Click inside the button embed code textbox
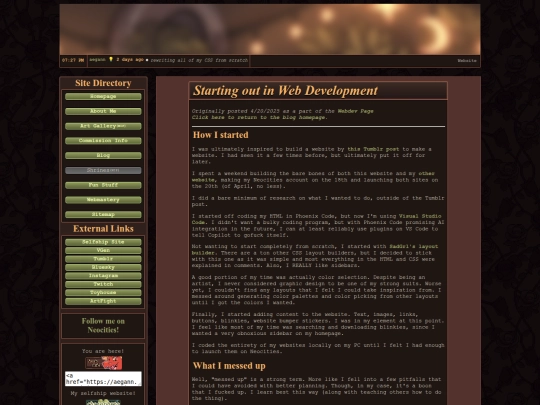540x405 pixels. [x=103, y=378]
